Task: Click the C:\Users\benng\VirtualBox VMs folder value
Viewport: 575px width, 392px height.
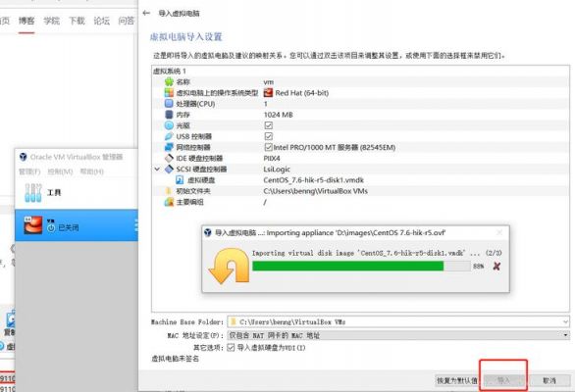Action: tap(315, 191)
